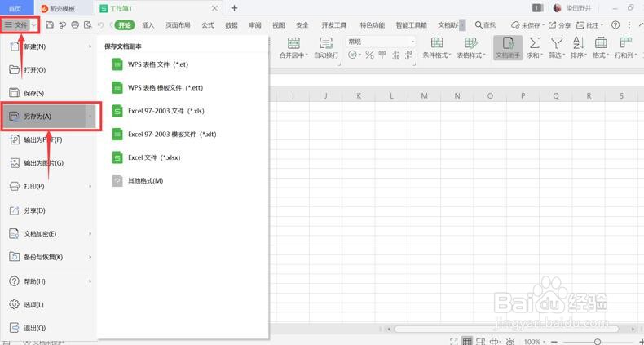Select 另存为(A) in the file menu
The width and height of the screenshot is (644, 345).
point(48,117)
